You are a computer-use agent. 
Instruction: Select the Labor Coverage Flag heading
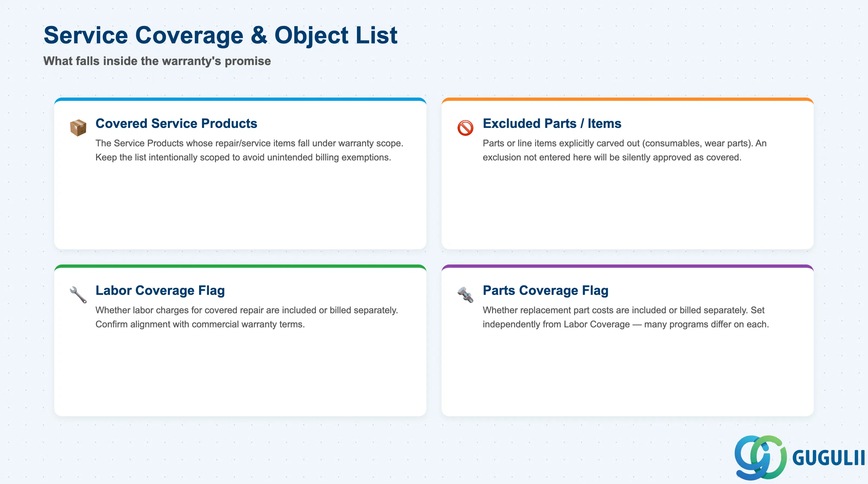tap(160, 291)
